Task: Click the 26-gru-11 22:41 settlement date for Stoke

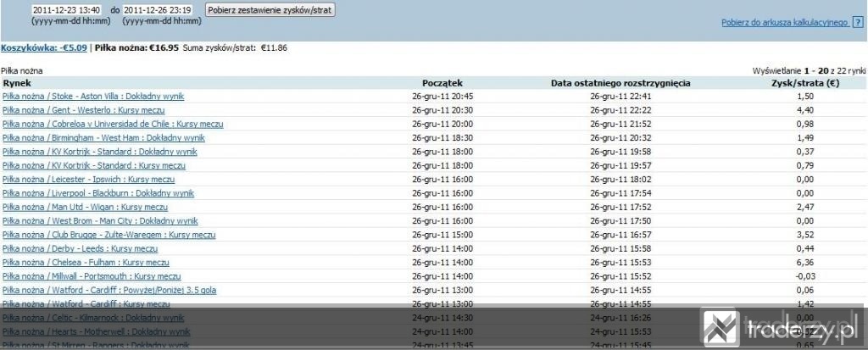Action: point(620,97)
